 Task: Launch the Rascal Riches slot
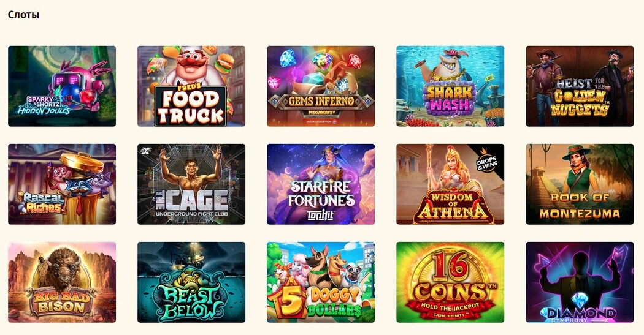(x=62, y=184)
